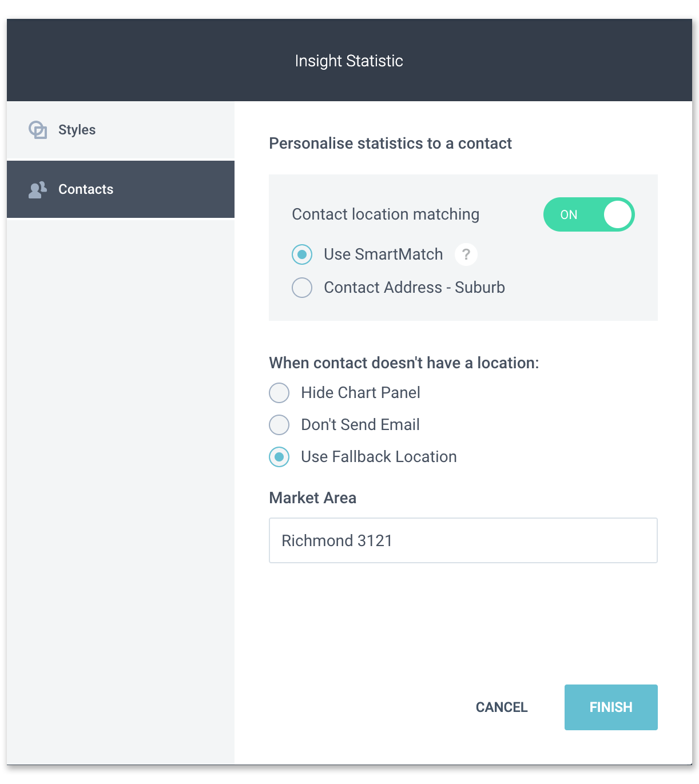Viewport: 699px width, 784px height.
Task: Click the Insight Statistic dialog title
Action: pos(349,61)
